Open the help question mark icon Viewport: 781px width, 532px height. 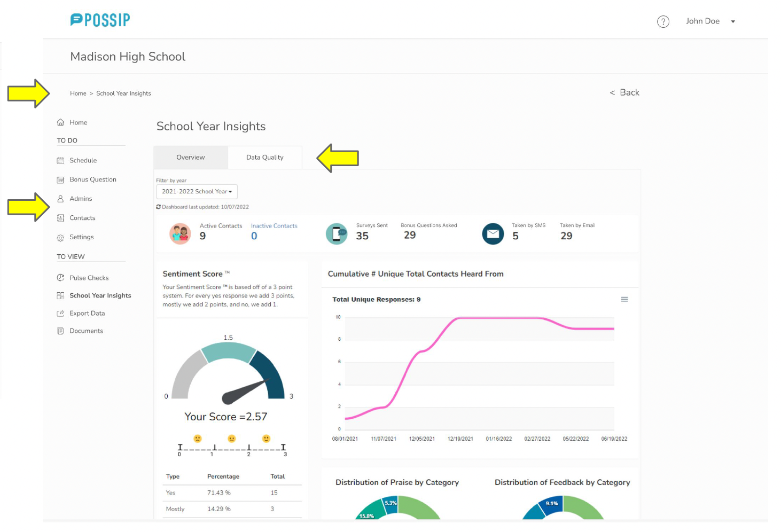(x=663, y=22)
